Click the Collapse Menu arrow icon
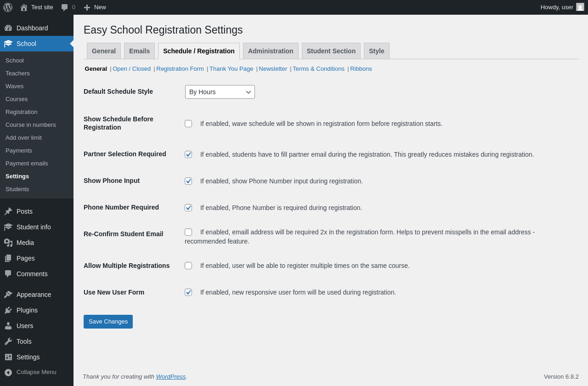Screen dimensions: 588x386 (x=8, y=372)
